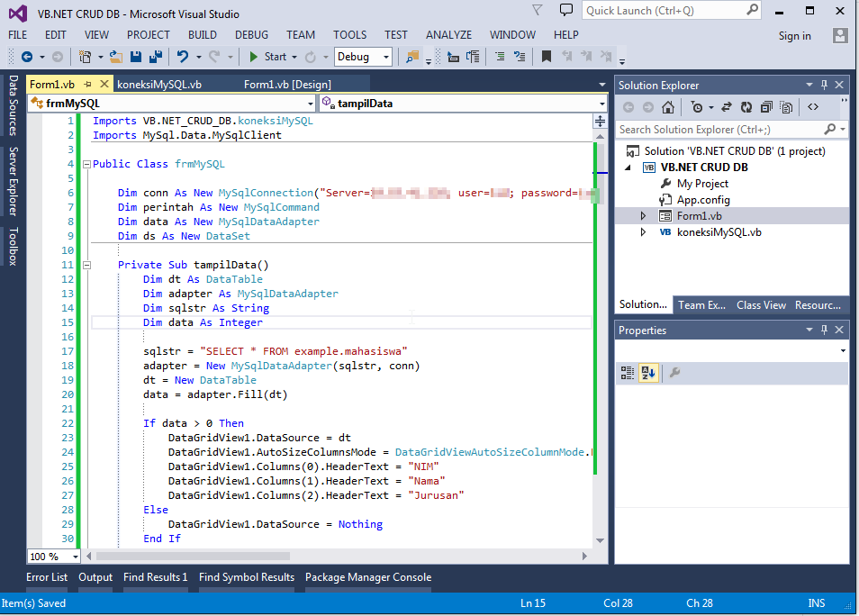Click the Solution Explorer Home icon
This screenshot has height=616, width=859.
click(667, 107)
